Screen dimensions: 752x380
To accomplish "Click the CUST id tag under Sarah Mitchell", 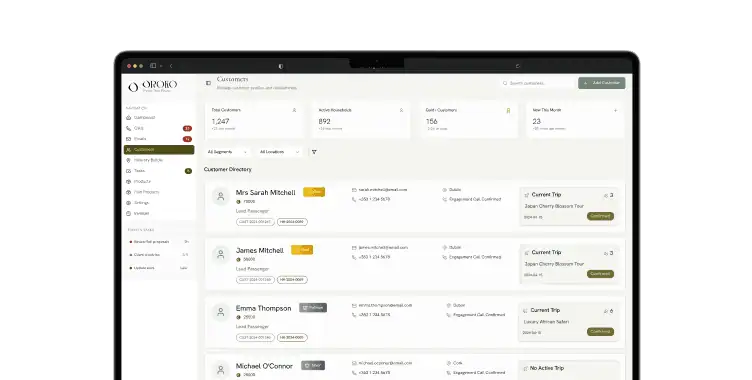I will click(255, 222).
